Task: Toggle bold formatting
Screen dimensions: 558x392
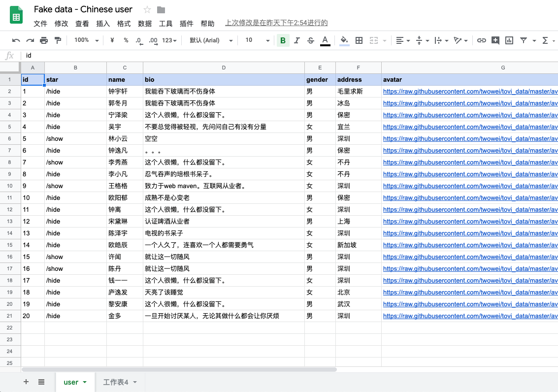Action: click(x=283, y=40)
